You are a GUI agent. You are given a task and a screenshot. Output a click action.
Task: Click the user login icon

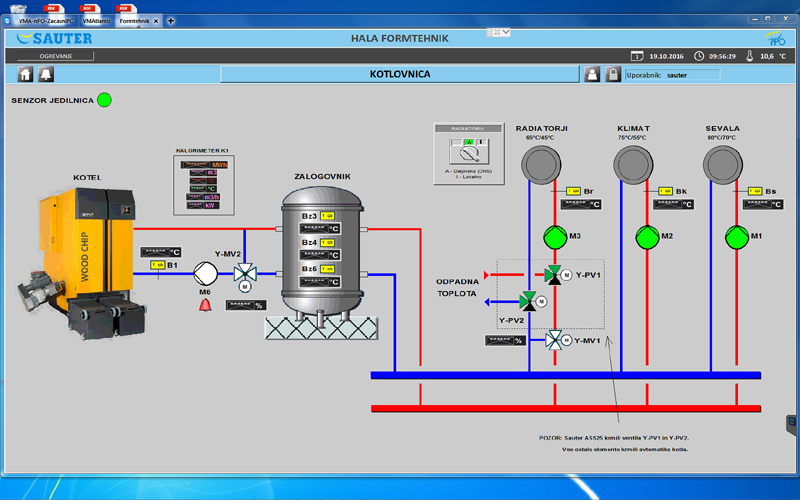[592, 74]
